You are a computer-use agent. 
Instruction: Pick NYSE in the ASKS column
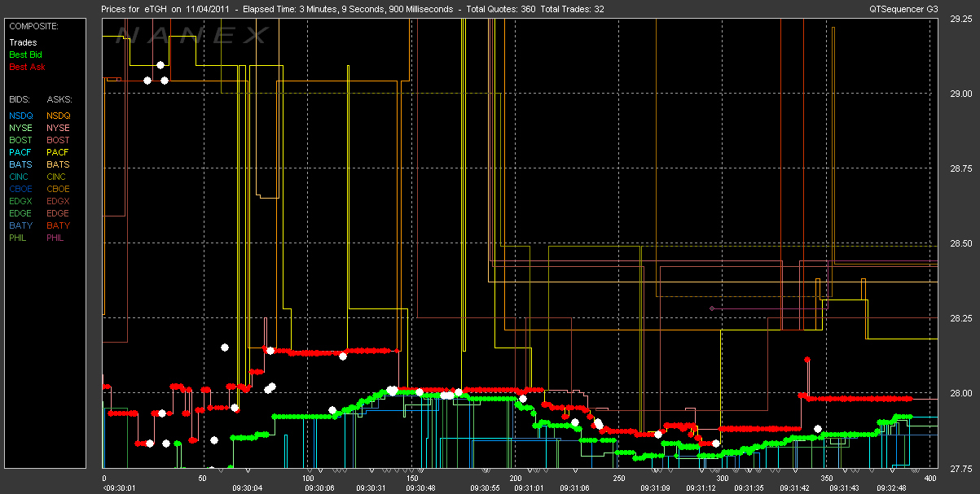pyautogui.click(x=59, y=128)
